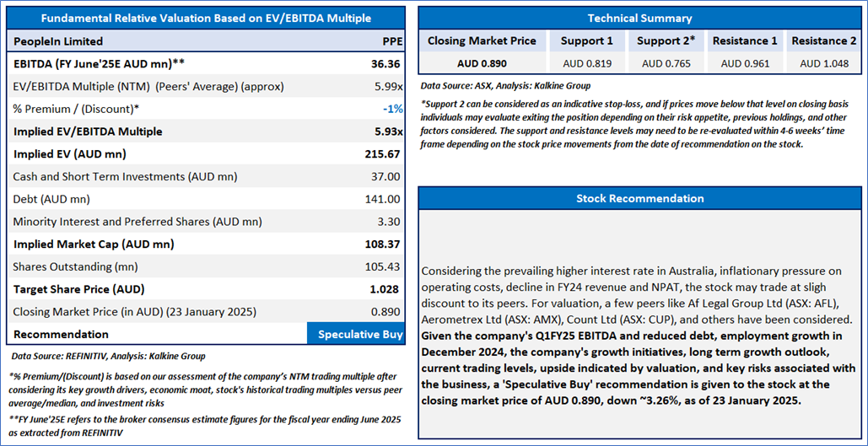Click the peers' average value 5.99x
This screenshot has width=868, height=446.
click(x=388, y=86)
